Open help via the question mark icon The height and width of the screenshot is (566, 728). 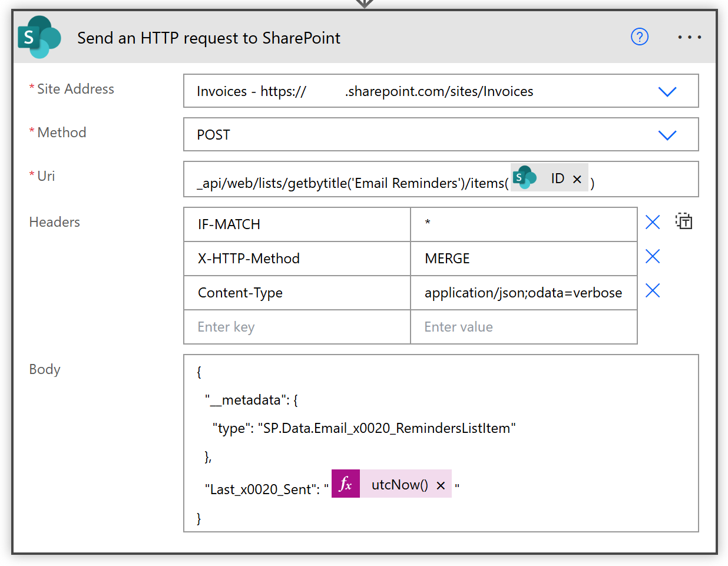pyautogui.click(x=639, y=37)
